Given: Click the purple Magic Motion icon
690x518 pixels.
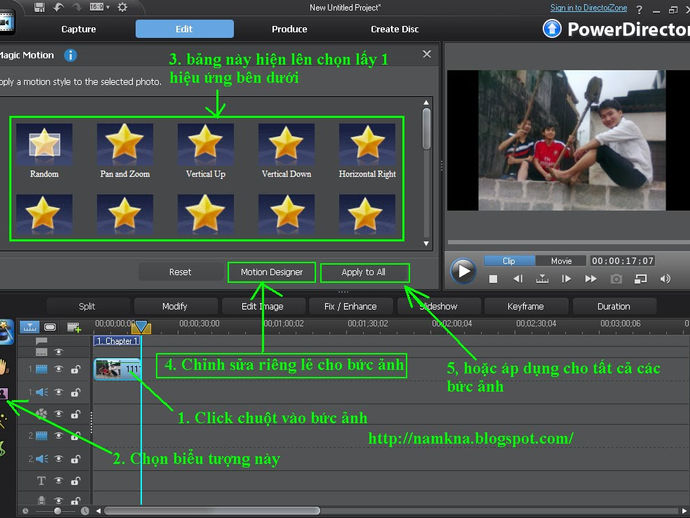Looking at the screenshot, I should (4, 393).
